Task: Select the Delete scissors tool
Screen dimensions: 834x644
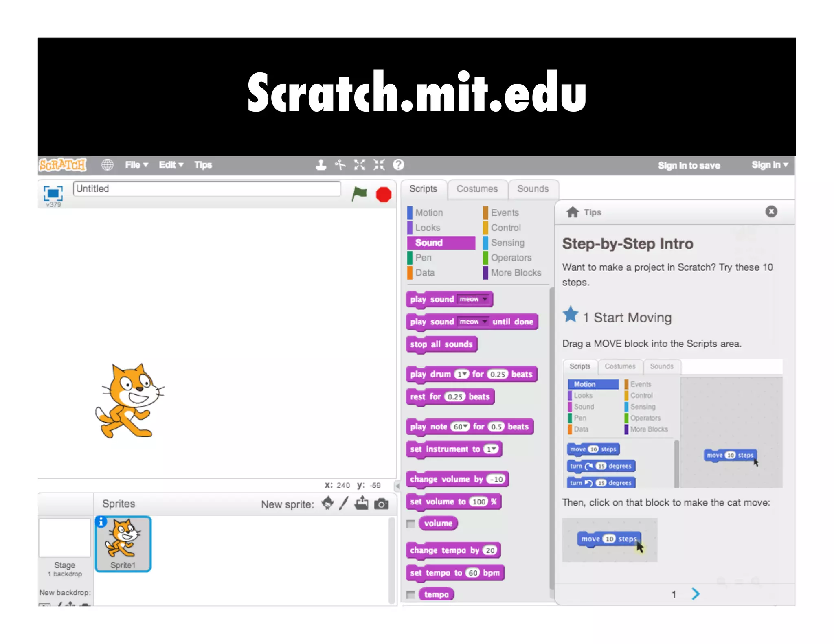Action: click(x=340, y=165)
